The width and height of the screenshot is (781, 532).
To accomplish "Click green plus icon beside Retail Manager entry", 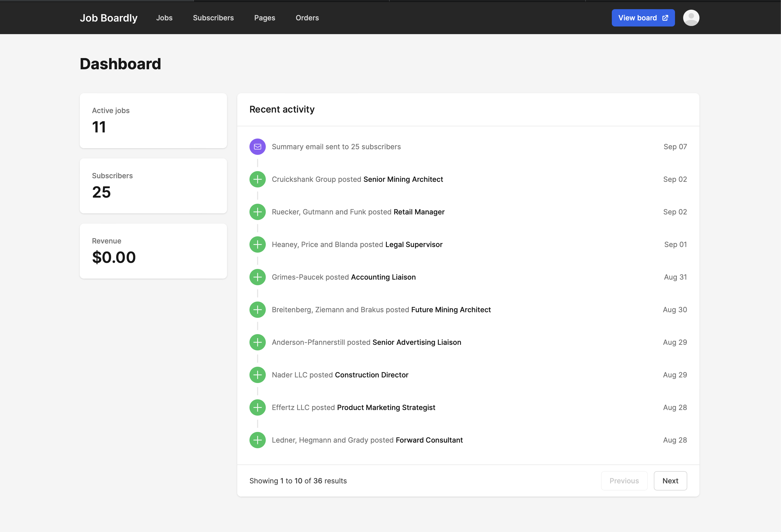I will (x=257, y=212).
